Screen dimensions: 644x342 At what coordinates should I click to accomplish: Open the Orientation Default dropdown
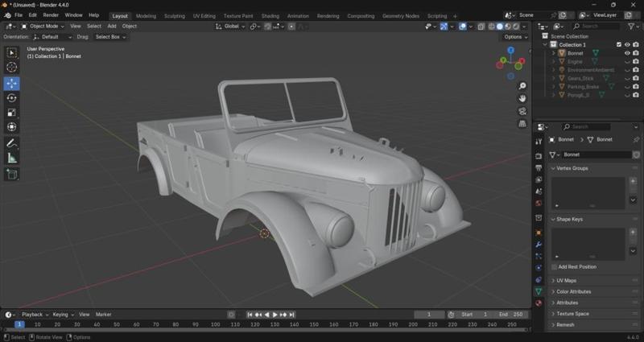point(52,37)
